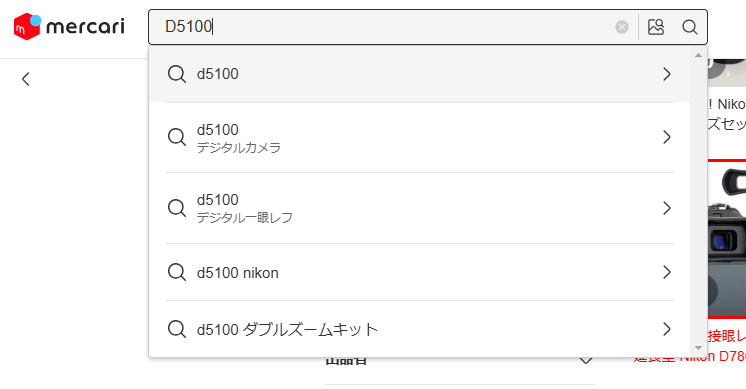
Task: Choose 'd5100 デジタルカメラ' suggestion
Action: click(x=419, y=138)
